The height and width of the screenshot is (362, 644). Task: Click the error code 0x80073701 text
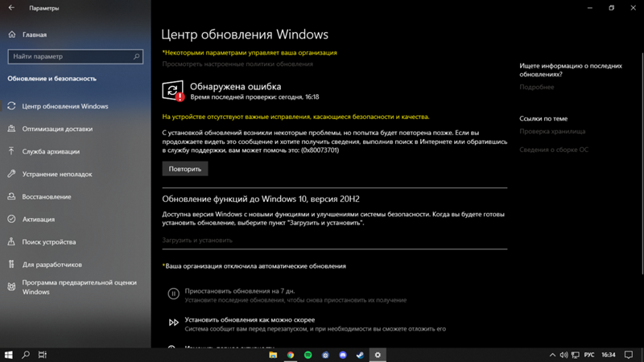(320, 150)
